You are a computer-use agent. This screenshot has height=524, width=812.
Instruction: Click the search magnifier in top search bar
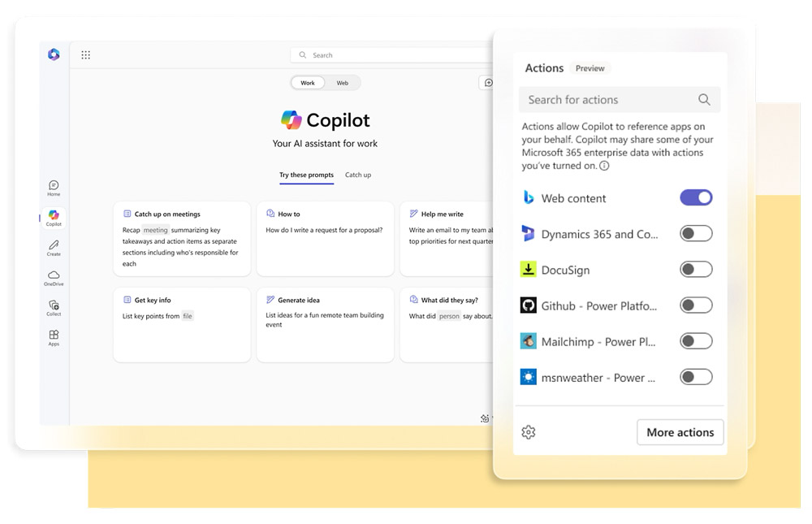(x=303, y=55)
